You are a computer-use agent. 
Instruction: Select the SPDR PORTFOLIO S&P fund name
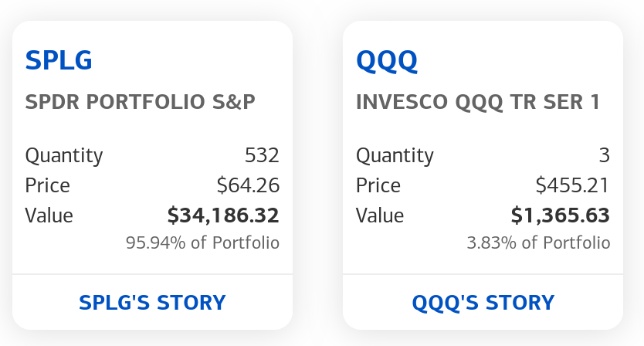click(x=141, y=103)
